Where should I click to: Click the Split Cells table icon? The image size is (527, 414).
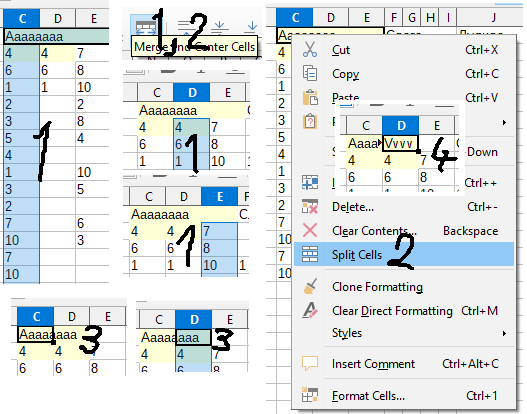pyautogui.click(x=310, y=254)
